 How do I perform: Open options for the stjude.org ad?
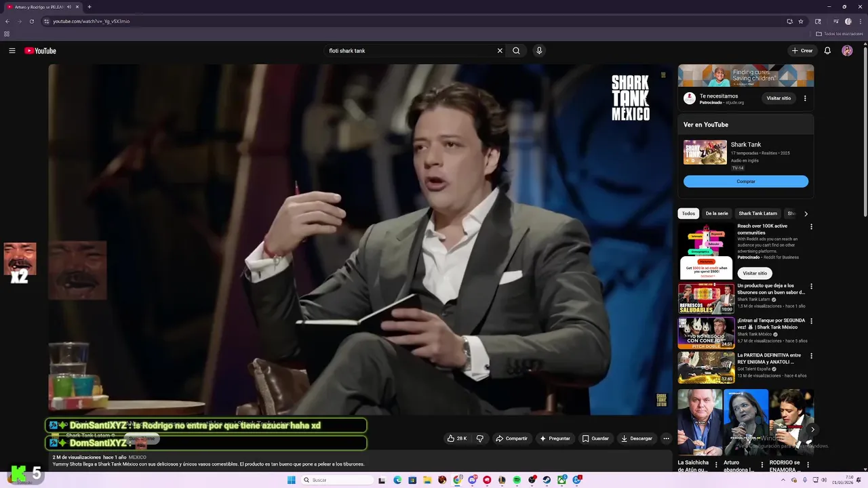[x=805, y=98]
